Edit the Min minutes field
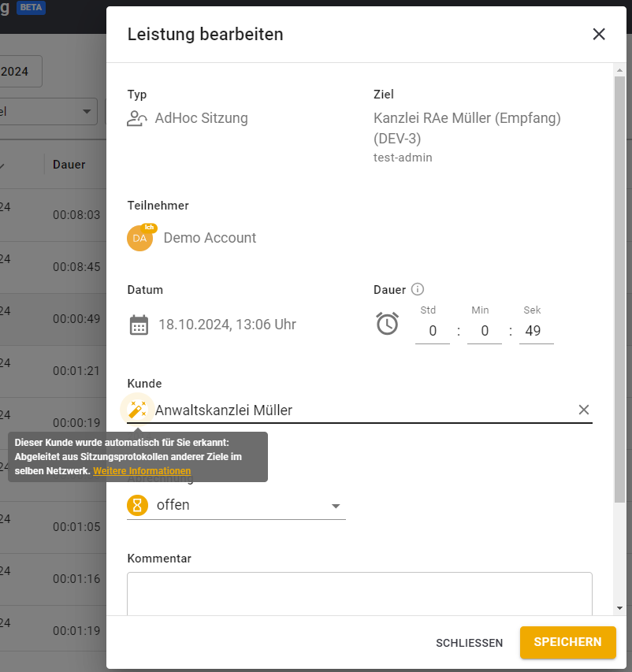Viewport: 632px width, 672px height. [x=484, y=331]
